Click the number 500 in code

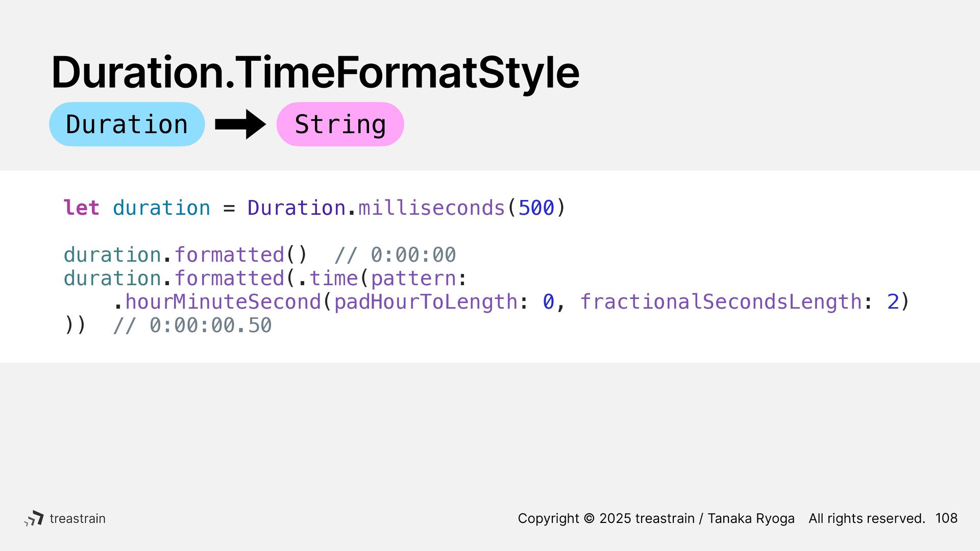(536, 208)
